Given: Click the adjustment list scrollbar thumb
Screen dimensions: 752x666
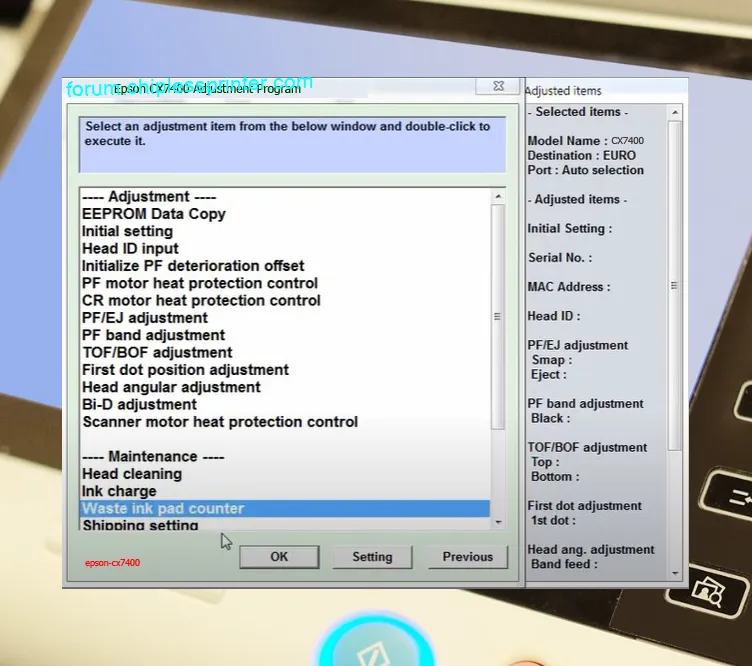Looking at the screenshot, I should (x=498, y=316).
